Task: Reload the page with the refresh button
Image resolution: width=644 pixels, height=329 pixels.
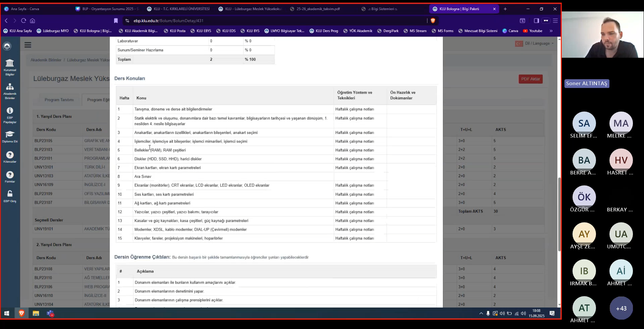Action: pos(24,21)
